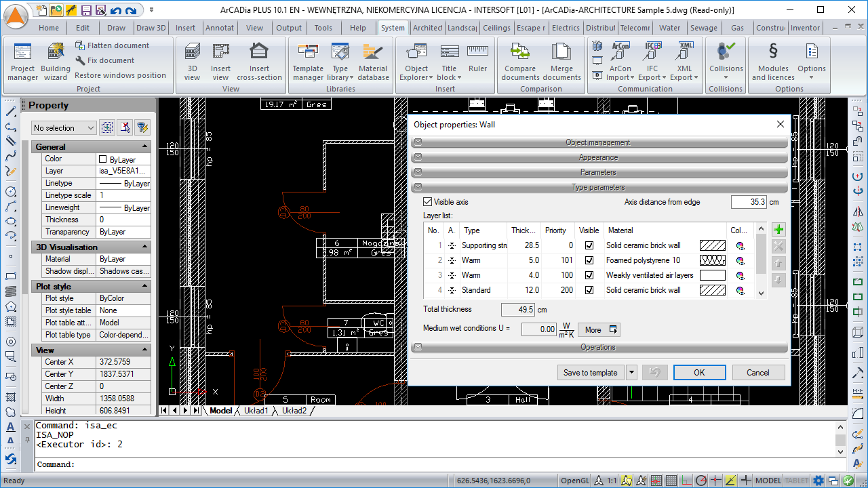Launch the Building wizard

tap(56, 60)
